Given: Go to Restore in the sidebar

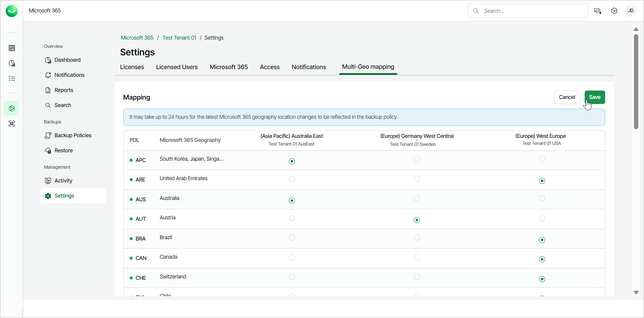Looking at the screenshot, I should (x=63, y=151).
